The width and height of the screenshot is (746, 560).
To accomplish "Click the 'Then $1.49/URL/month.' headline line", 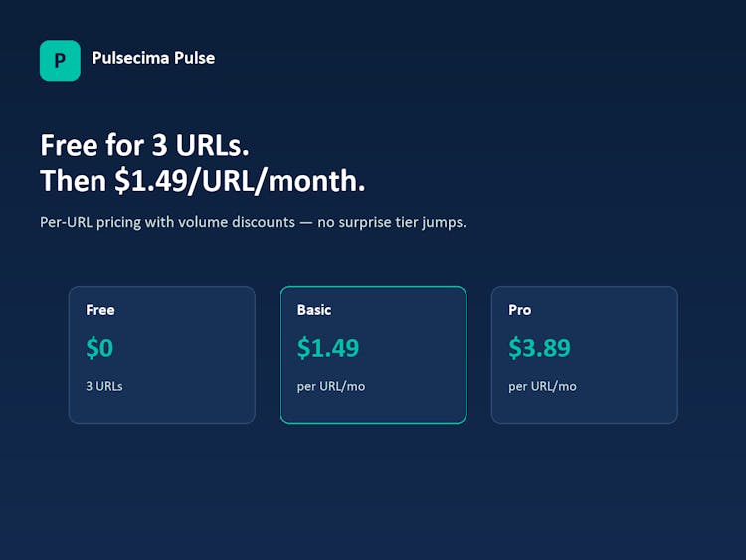I will coord(203,181).
